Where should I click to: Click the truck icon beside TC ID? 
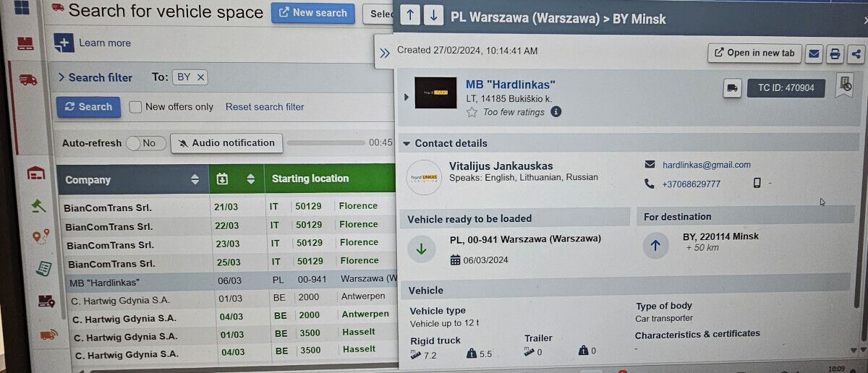tap(732, 88)
